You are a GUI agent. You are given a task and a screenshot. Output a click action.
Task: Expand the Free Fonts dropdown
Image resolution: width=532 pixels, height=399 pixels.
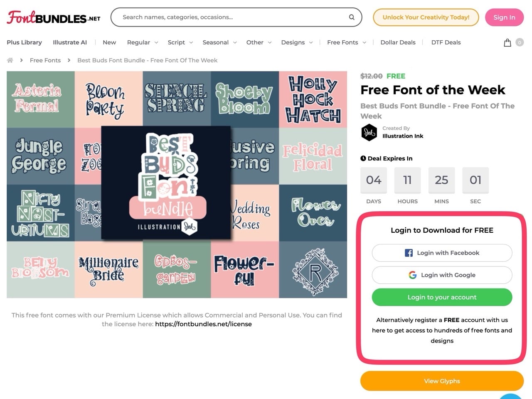pyautogui.click(x=342, y=42)
